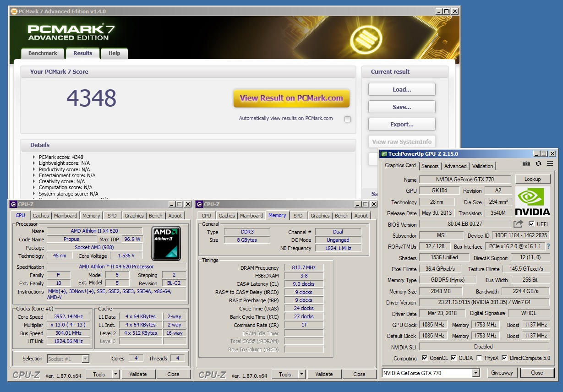Open the GPU selection dropdown in GPU-Z
Screen dimensions: 563x392
tap(476, 373)
